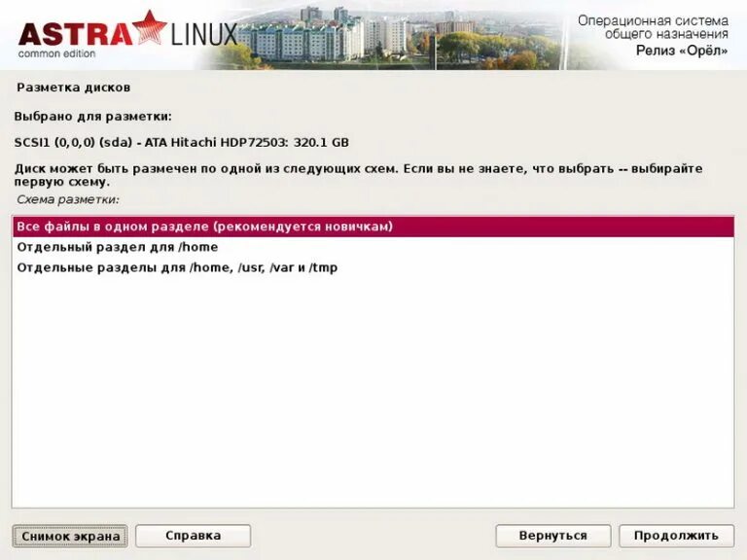This screenshot has width=747, height=560.
Task: Select 'Все файлы в одном разделе' partitioning scheme
Action: [373, 227]
